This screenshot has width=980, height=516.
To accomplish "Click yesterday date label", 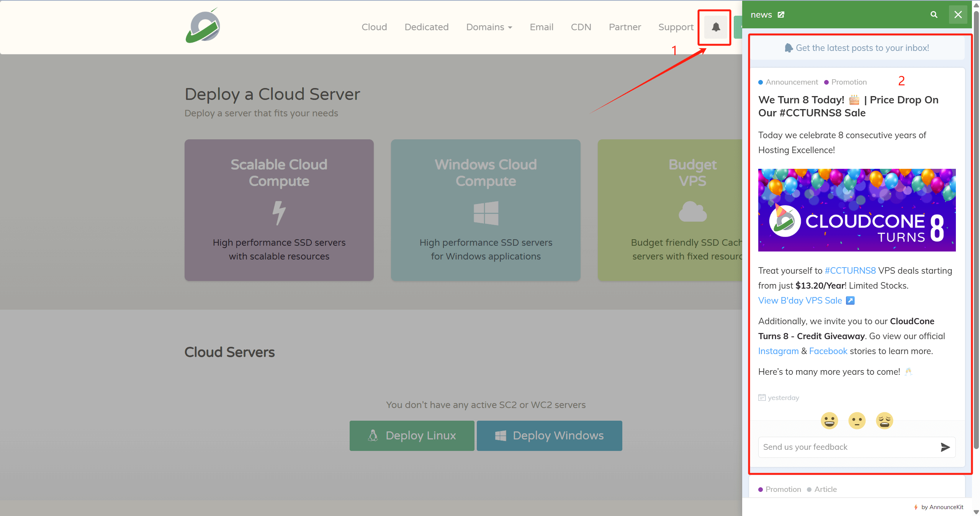I will [x=779, y=398].
